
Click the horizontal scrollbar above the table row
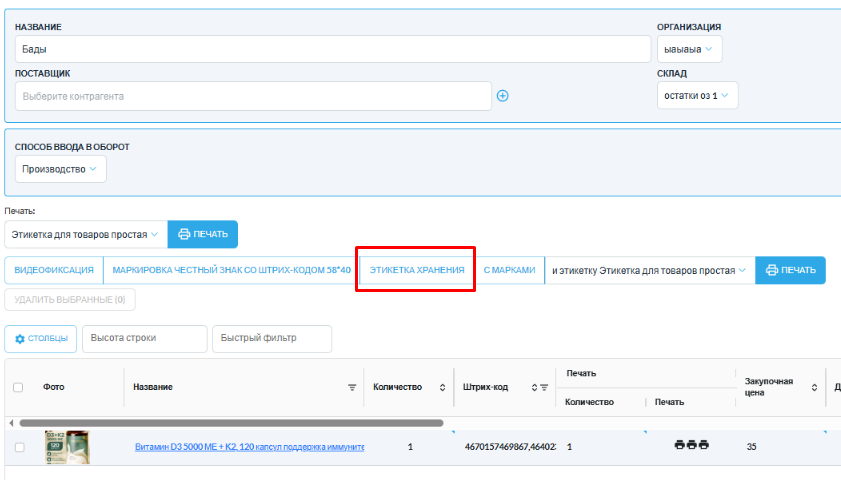pyautogui.click(x=230, y=423)
